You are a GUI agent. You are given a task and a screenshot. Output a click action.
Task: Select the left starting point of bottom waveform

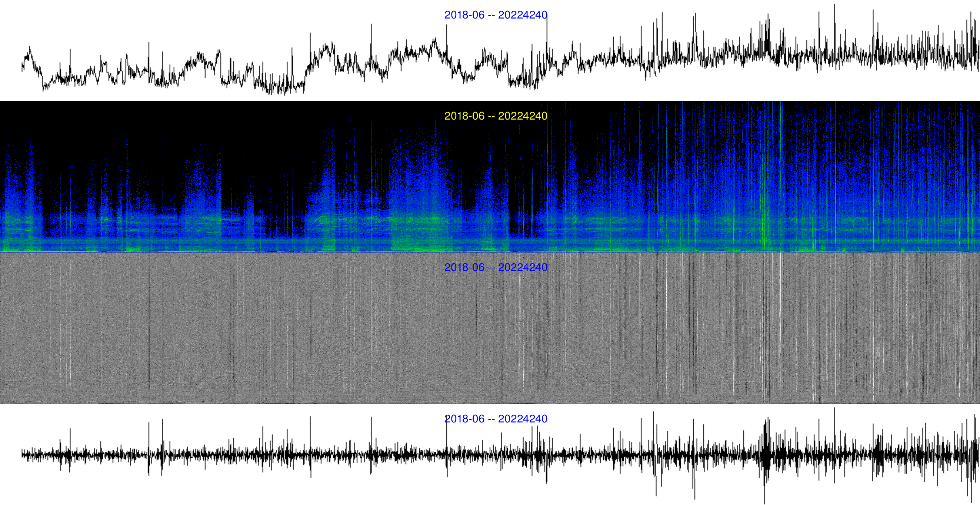(x=22, y=454)
